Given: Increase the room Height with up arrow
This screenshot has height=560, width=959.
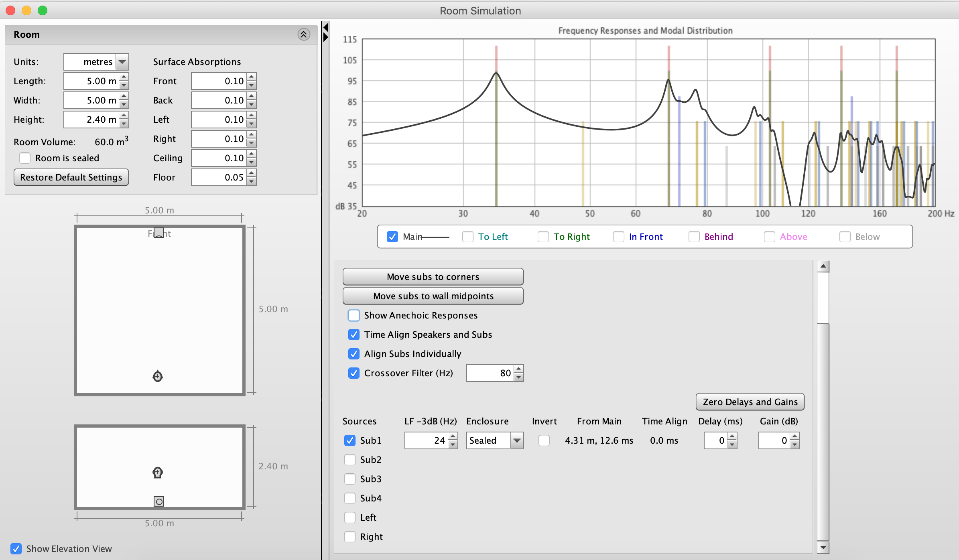Looking at the screenshot, I should click(x=124, y=115).
